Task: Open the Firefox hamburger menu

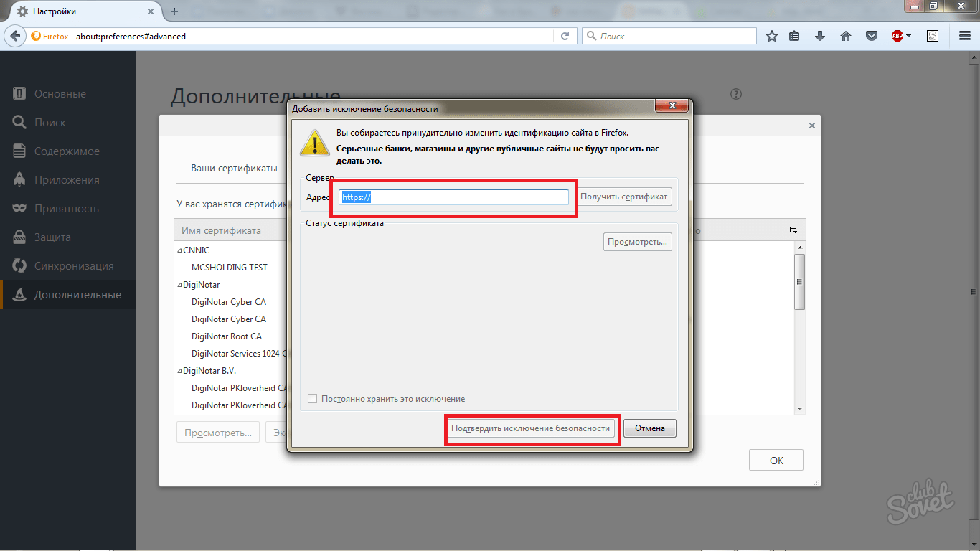Action: pos(965,36)
